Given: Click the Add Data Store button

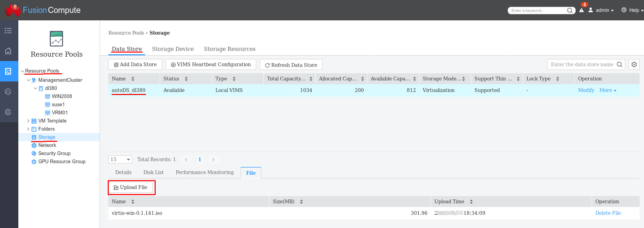Looking at the screenshot, I should pyautogui.click(x=135, y=64).
